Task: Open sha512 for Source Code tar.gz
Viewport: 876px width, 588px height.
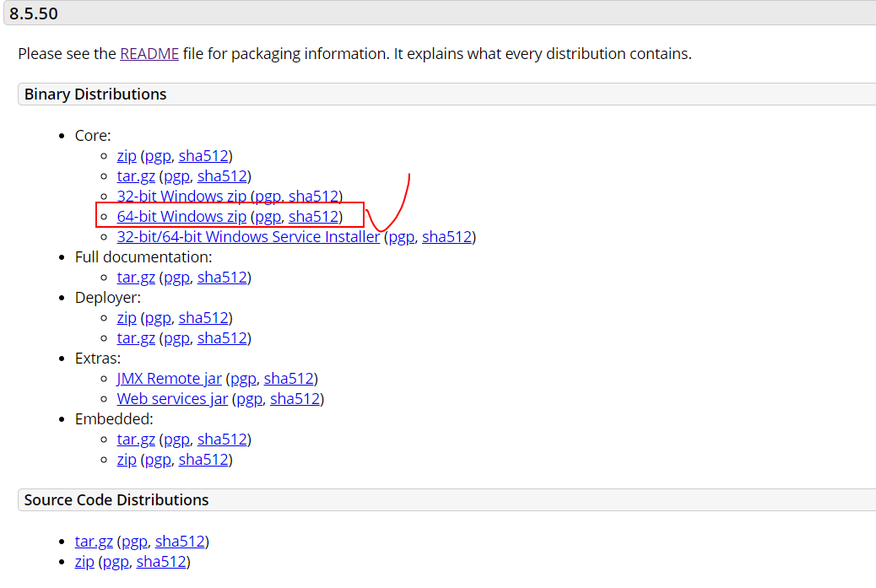Action: (180, 542)
